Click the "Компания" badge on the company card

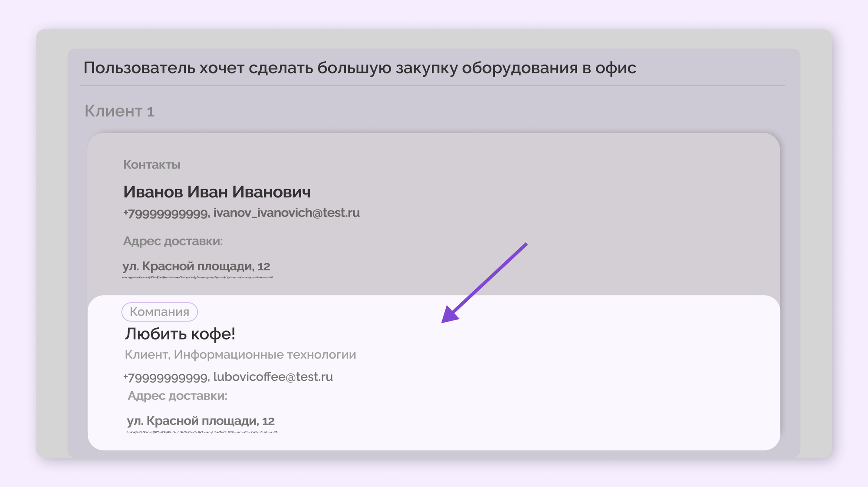[160, 311]
